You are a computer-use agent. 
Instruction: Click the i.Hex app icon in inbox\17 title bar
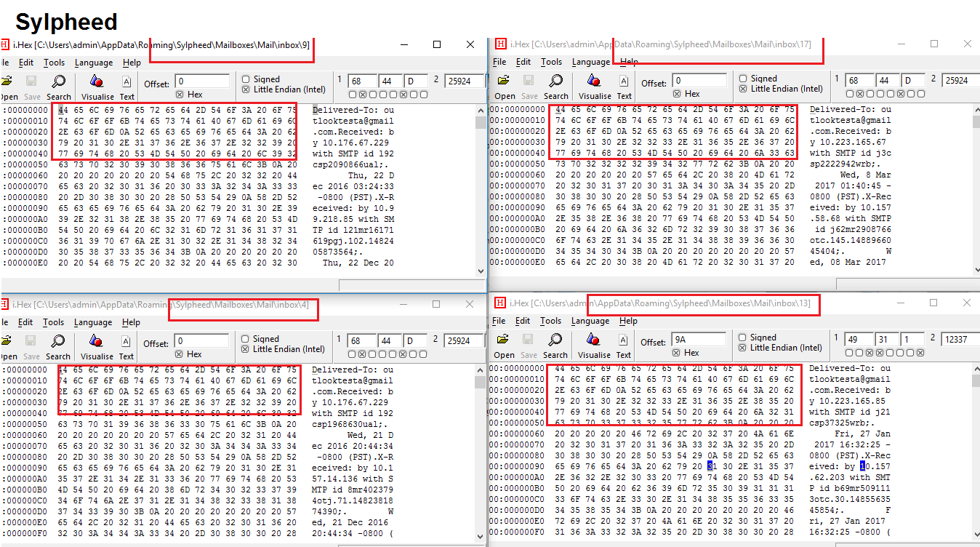(x=501, y=44)
